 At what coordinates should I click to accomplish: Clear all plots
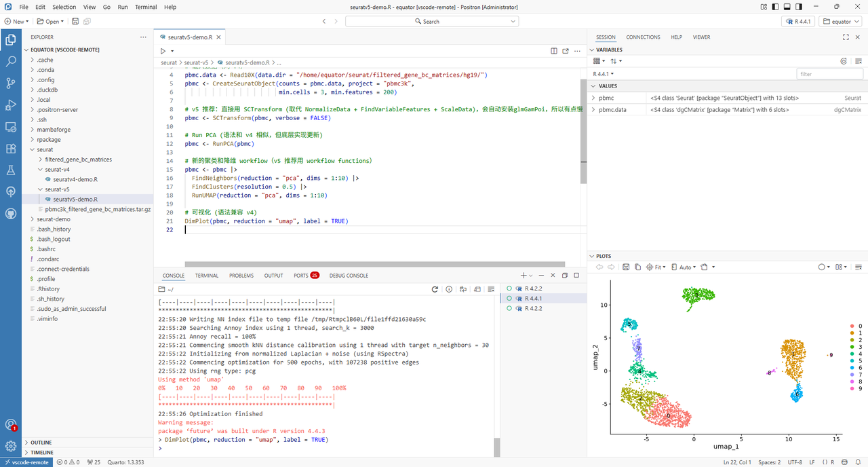tap(859, 267)
